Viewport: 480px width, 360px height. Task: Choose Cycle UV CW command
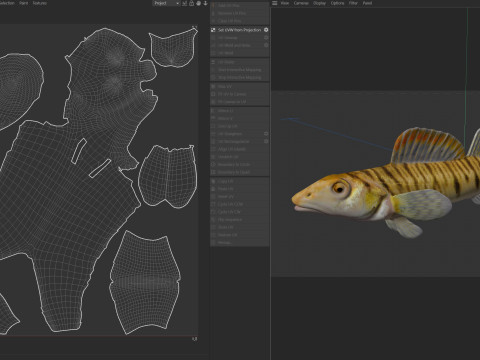(x=239, y=212)
